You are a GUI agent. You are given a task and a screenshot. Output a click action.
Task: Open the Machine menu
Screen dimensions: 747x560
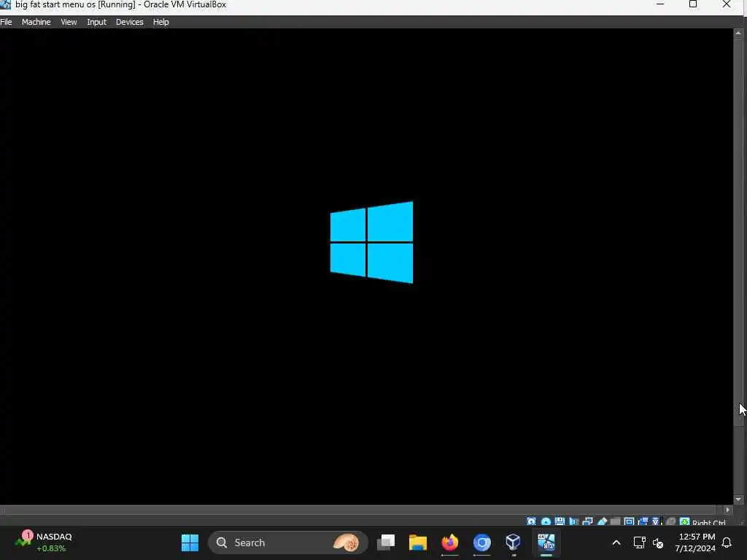(x=36, y=22)
